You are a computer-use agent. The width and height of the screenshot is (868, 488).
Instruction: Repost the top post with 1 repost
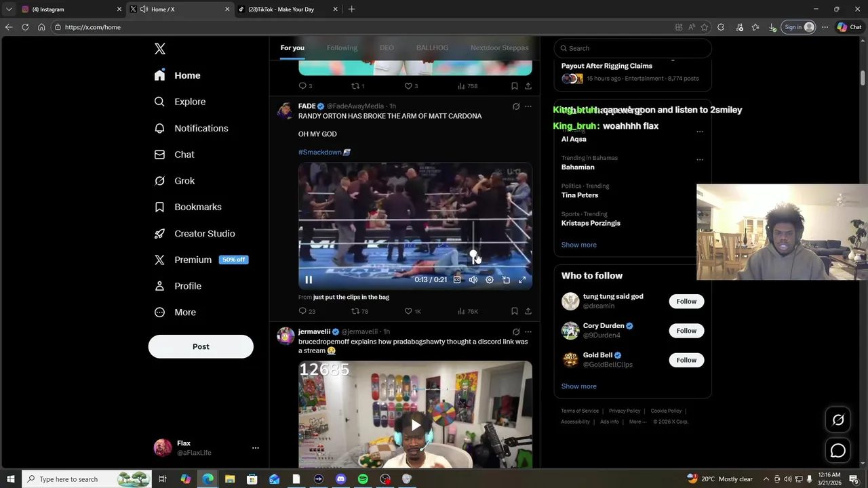pyautogui.click(x=357, y=86)
